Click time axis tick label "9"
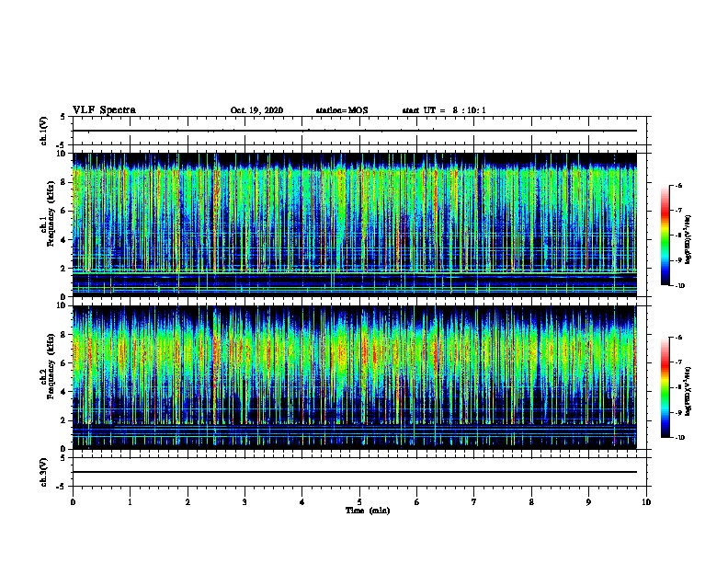Image resolution: width=728 pixels, height=563 pixels. tap(588, 502)
